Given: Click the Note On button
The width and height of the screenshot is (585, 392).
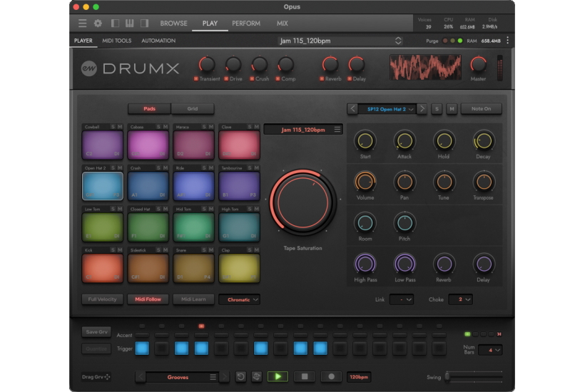Looking at the screenshot, I should tap(482, 109).
